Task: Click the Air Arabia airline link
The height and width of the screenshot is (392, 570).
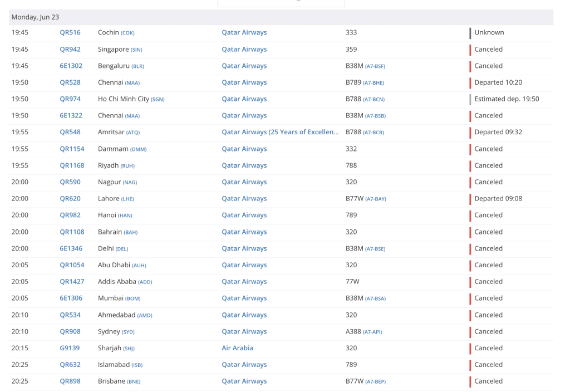Action: [237, 348]
